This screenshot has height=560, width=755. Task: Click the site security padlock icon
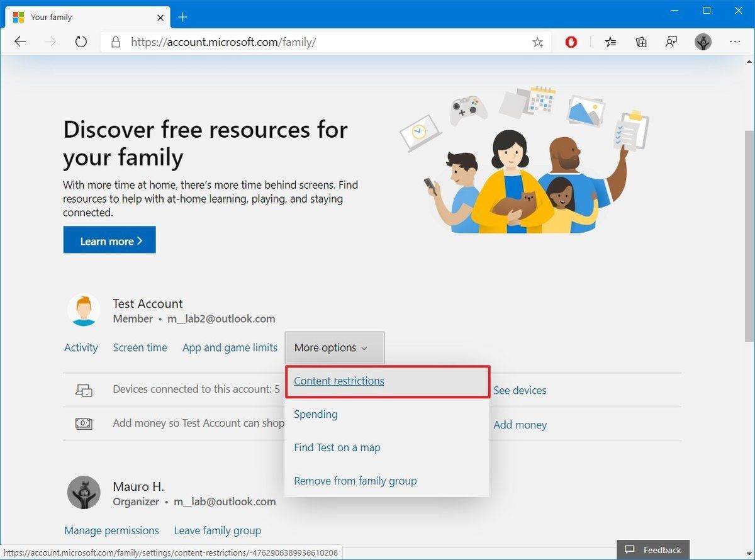tap(116, 42)
